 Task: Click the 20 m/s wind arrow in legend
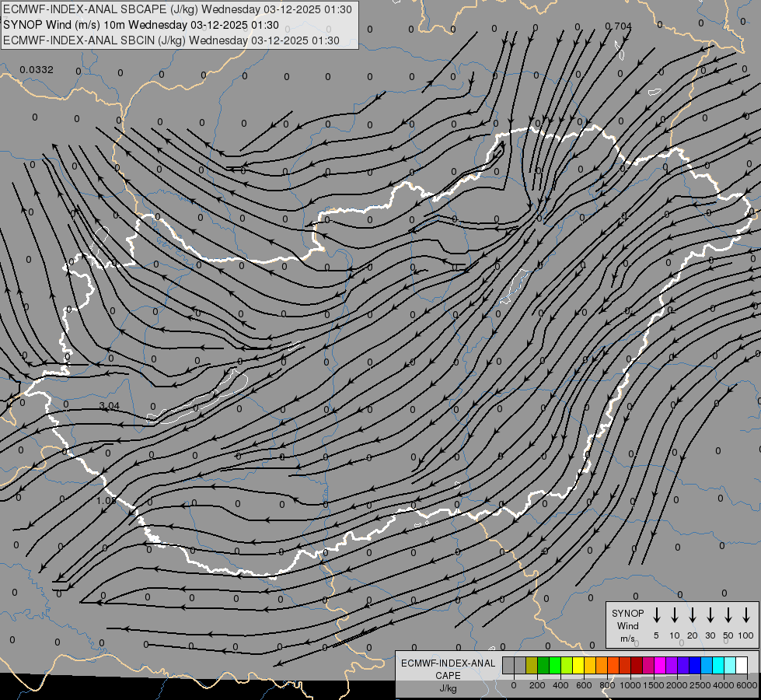click(x=692, y=615)
